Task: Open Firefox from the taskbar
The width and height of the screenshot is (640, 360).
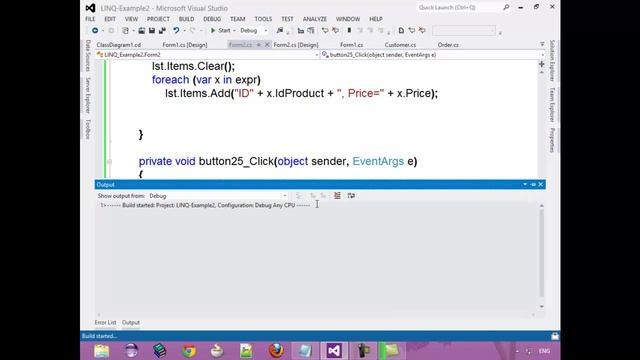Action: [276, 351]
